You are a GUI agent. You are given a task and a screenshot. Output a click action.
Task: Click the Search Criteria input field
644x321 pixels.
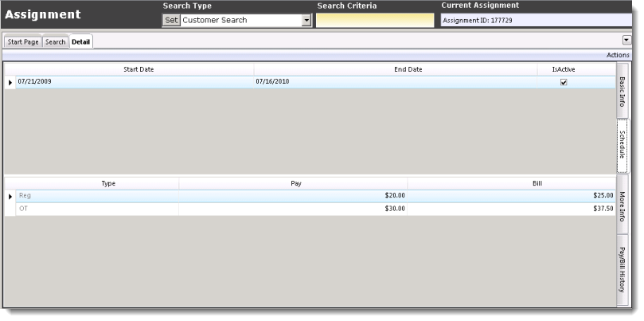[375, 21]
